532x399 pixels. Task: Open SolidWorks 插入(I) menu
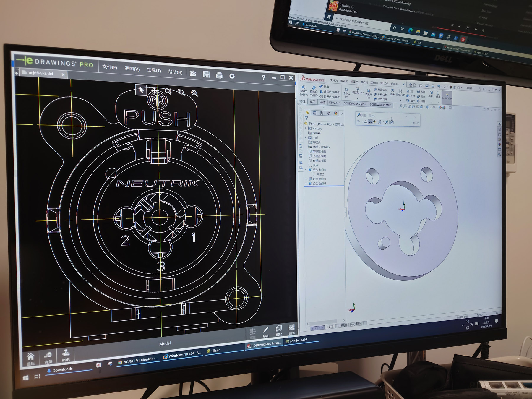tap(364, 82)
